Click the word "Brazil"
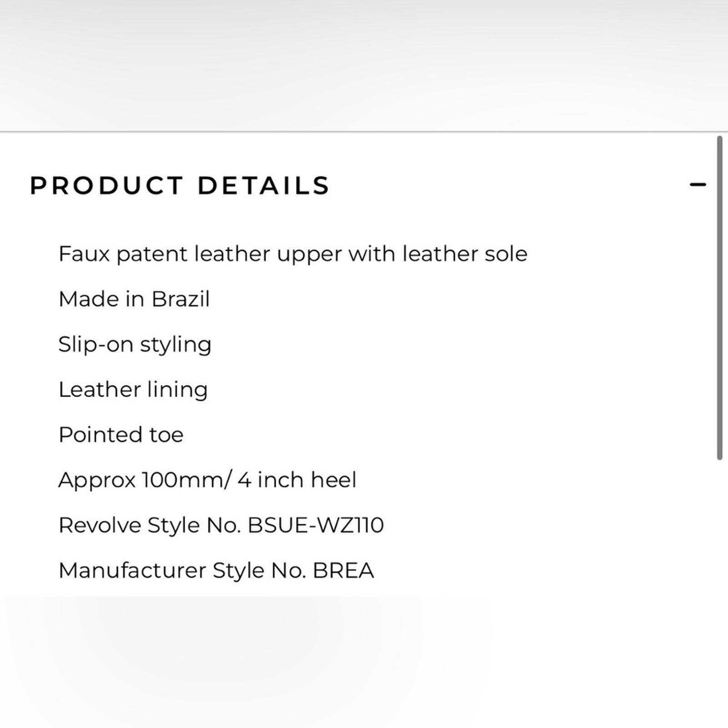 pyautogui.click(x=181, y=299)
